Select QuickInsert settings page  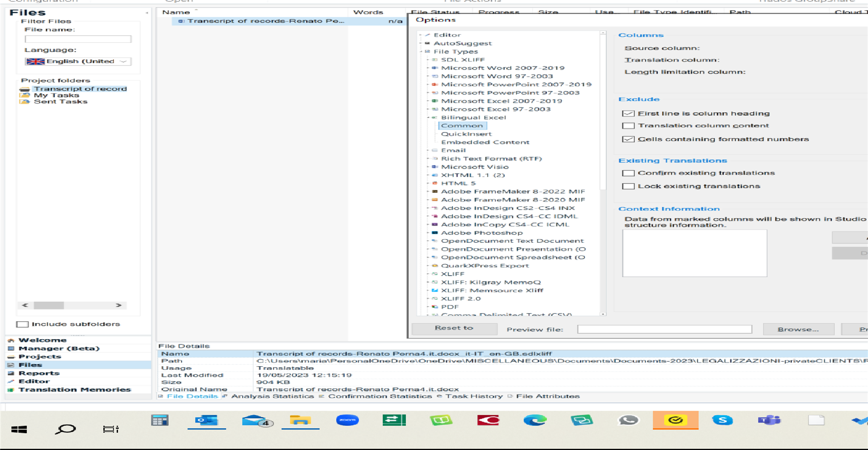point(466,134)
